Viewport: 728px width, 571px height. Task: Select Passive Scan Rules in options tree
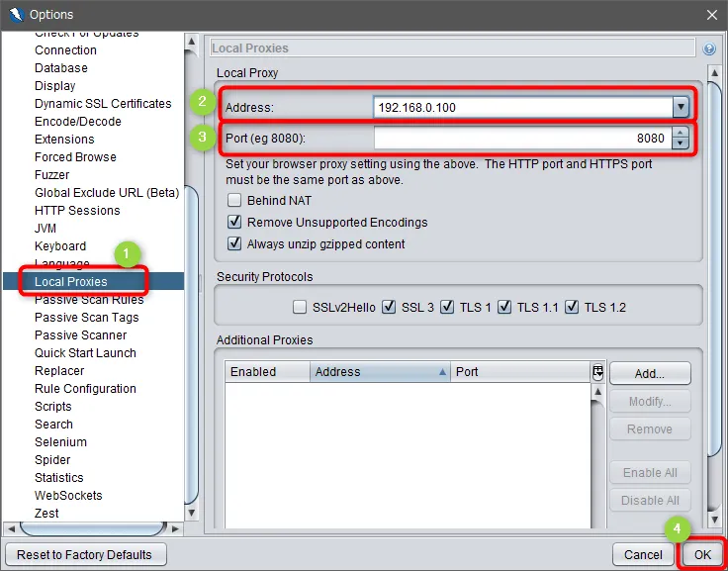click(88, 300)
